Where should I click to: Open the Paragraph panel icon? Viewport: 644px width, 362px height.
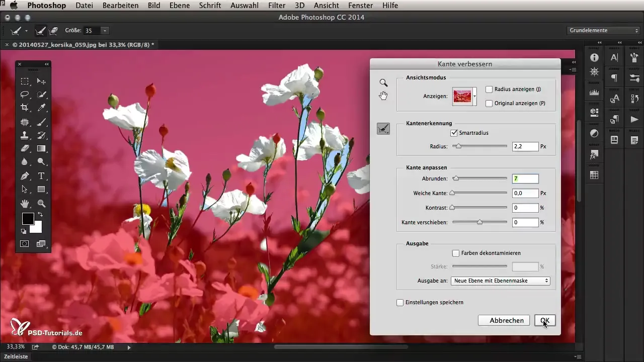coord(614,78)
